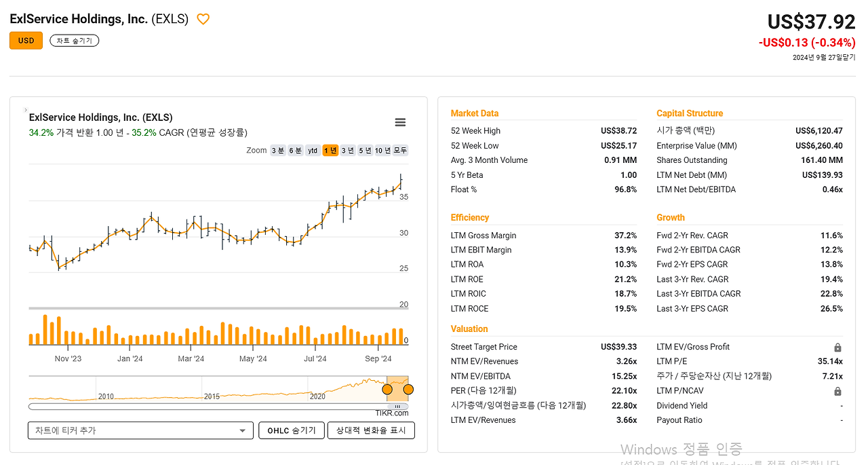
Task: Toggle relative change rate display
Action: pyautogui.click(x=371, y=430)
